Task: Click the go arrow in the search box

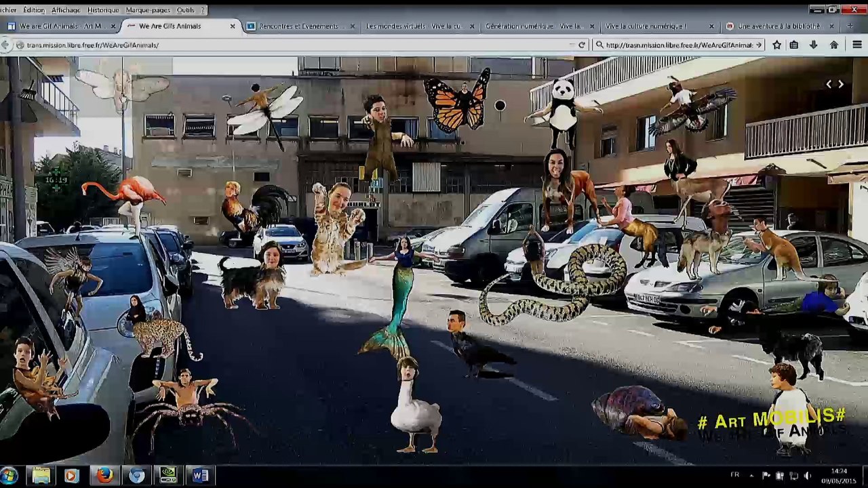Action: 759,45
